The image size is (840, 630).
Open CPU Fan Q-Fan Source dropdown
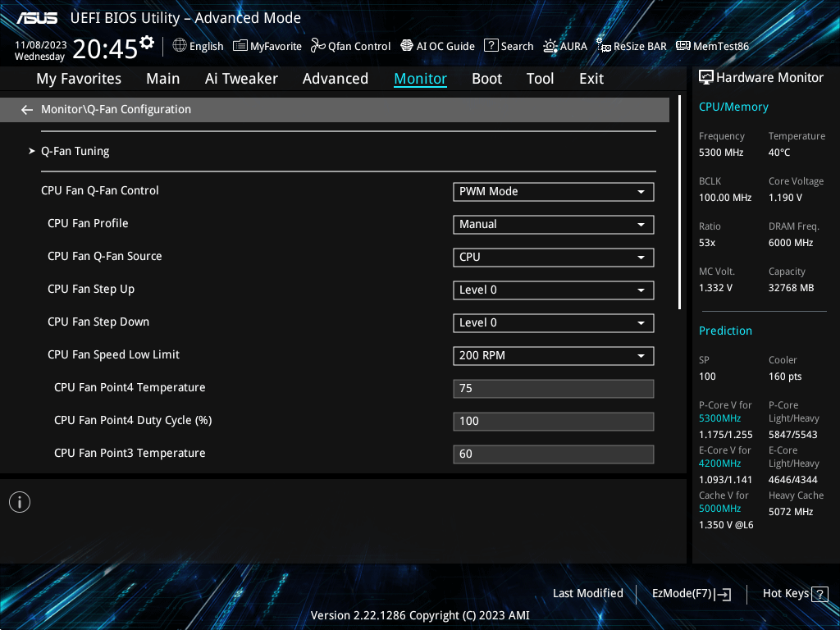tap(554, 257)
